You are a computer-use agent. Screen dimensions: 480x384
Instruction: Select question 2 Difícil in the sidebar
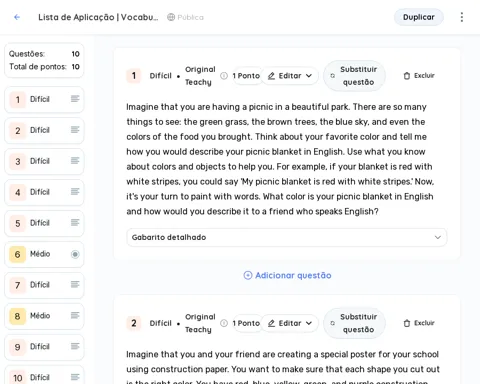[x=44, y=130]
